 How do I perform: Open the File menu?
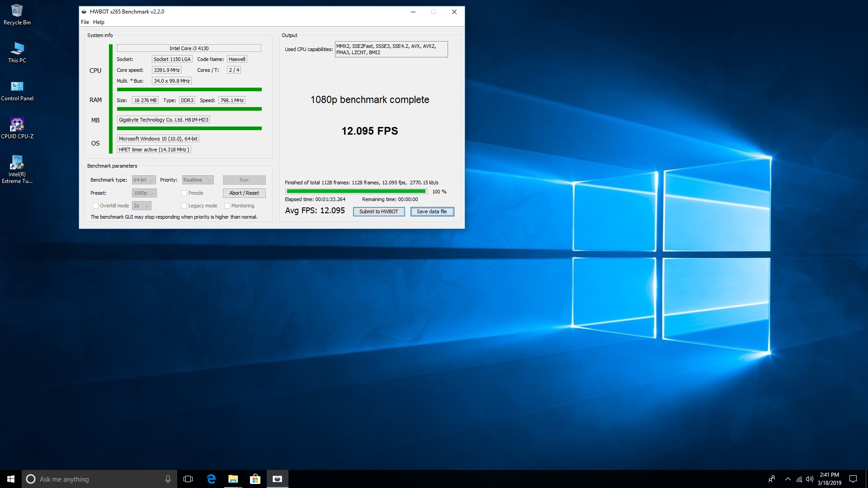(85, 22)
